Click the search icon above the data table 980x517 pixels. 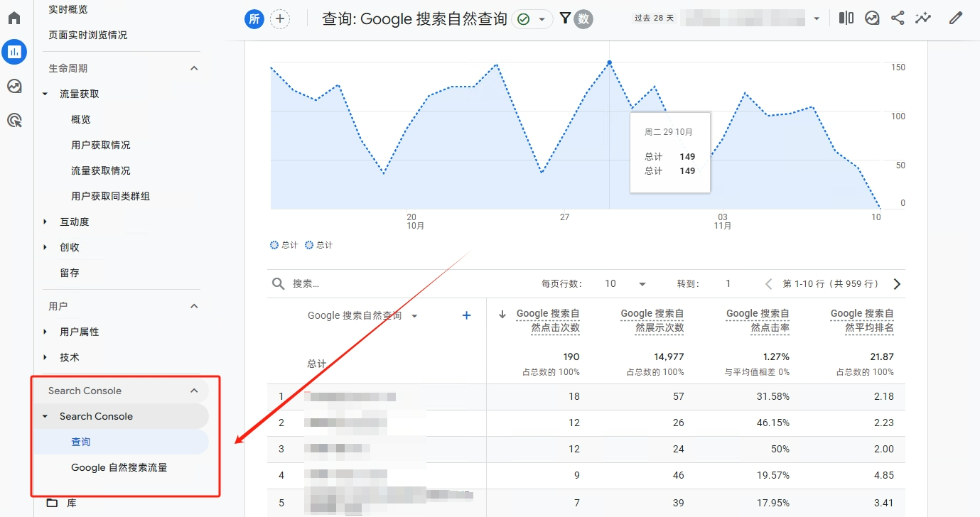(x=278, y=283)
